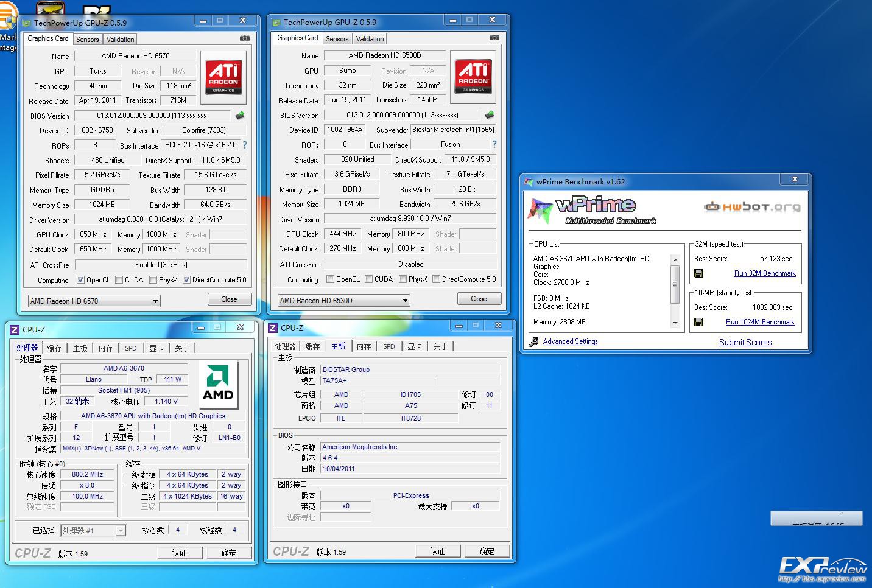Screen dimensions: 872x588
Task: Click the ATI Radeon logo in HD 6530D GPU-Z
Action: click(x=473, y=77)
